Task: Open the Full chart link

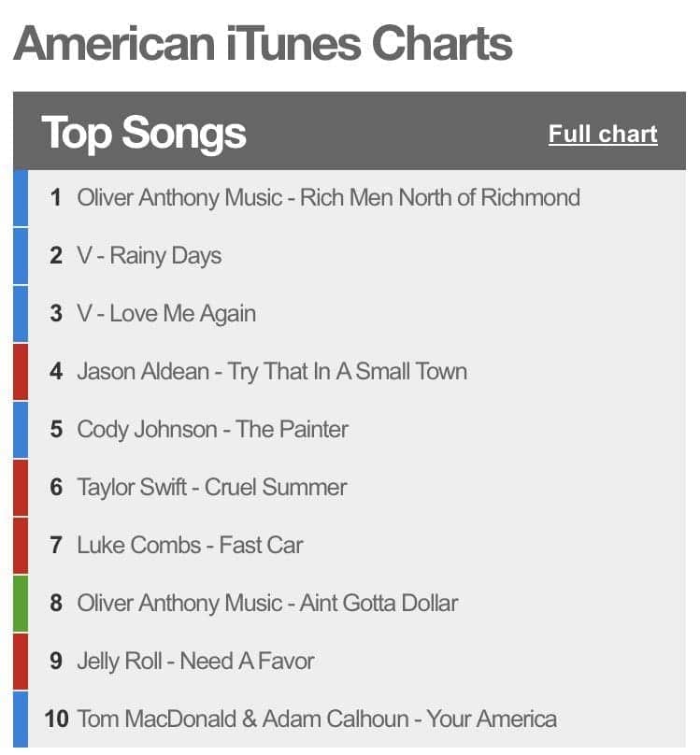Action: [603, 135]
